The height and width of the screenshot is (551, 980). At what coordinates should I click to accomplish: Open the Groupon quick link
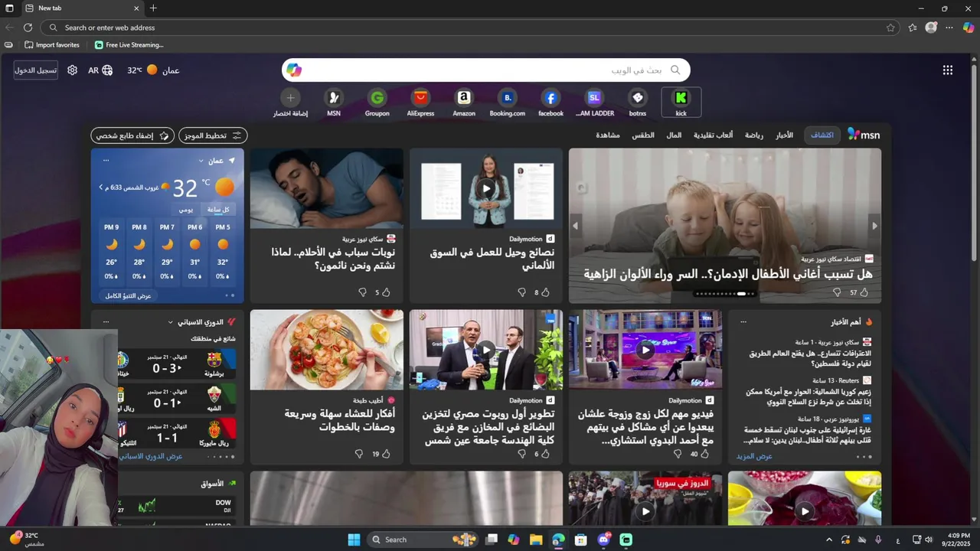click(x=377, y=102)
